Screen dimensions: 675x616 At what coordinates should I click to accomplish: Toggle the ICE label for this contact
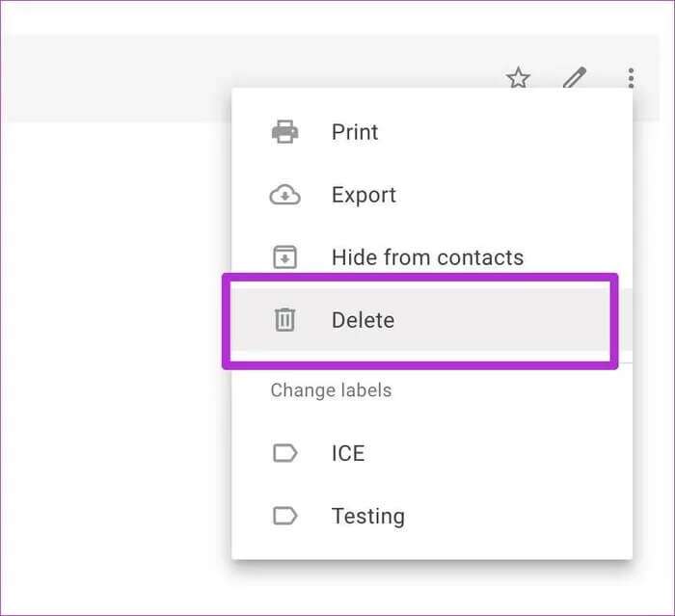tap(348, 453)
